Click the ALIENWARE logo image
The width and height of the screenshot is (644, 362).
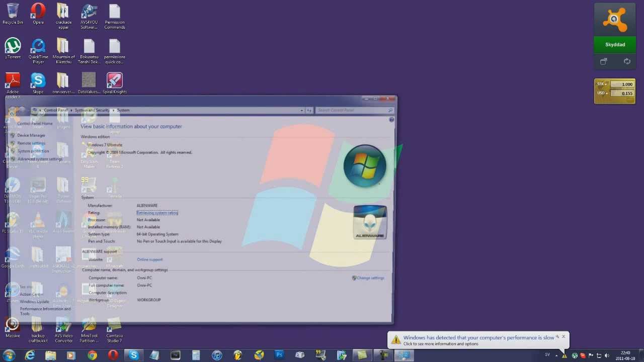tap(370, 222)
